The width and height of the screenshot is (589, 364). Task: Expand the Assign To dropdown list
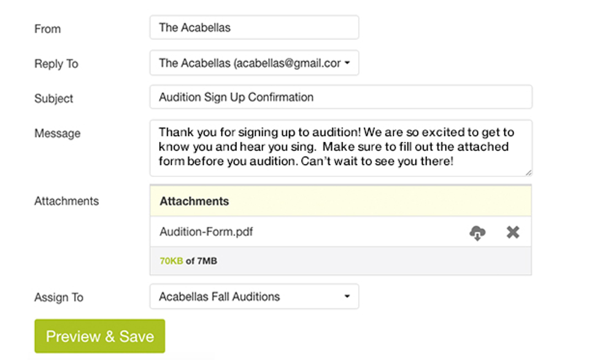click(254, 296)
